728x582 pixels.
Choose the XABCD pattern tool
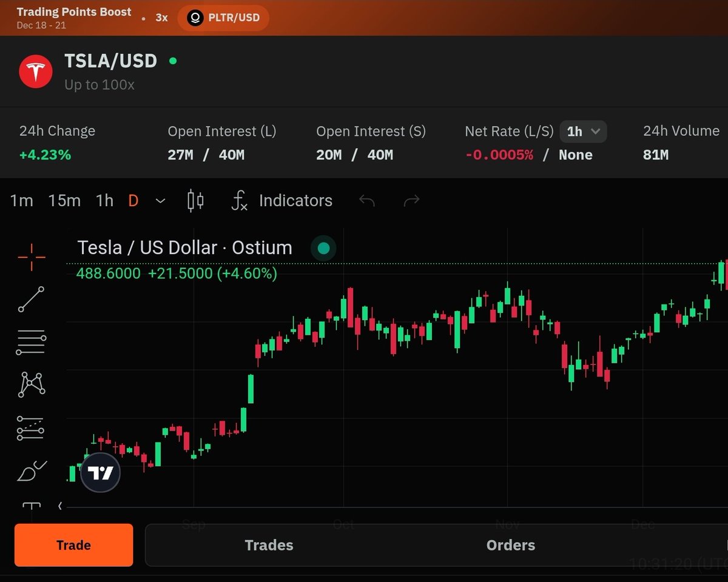[x=32, y=385]
